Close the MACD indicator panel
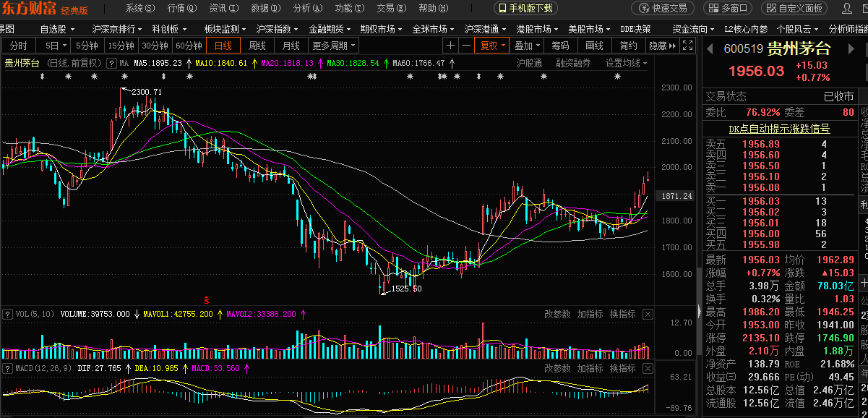Image resolution: width=868 pixels, height=418 pixels. (x=648, y=368)
